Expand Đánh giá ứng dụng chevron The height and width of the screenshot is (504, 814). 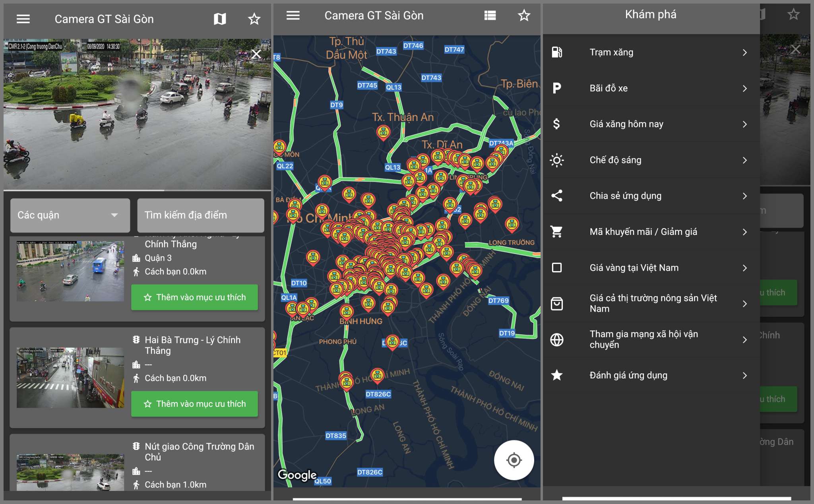(745, 375)
